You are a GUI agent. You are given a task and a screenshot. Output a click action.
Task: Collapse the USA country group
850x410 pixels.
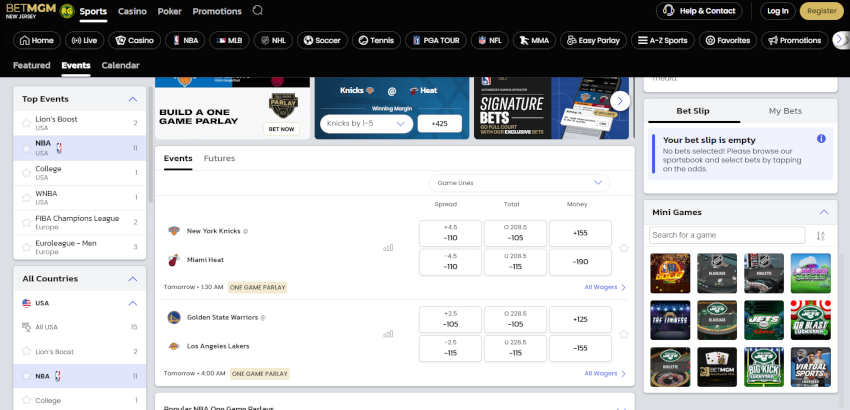[133, 303]
